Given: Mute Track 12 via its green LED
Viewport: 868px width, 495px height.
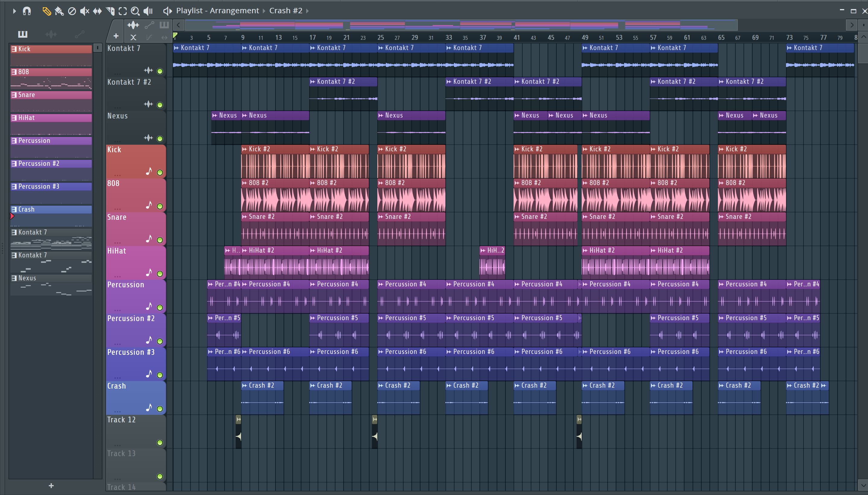Looking at the screenshot, I should tap(160, 442).
